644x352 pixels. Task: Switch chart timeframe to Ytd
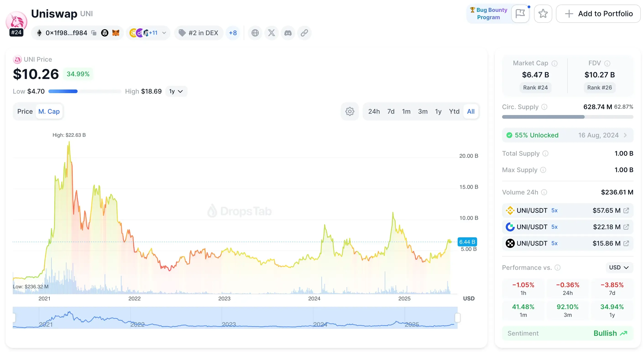click(x=454, y=111)
